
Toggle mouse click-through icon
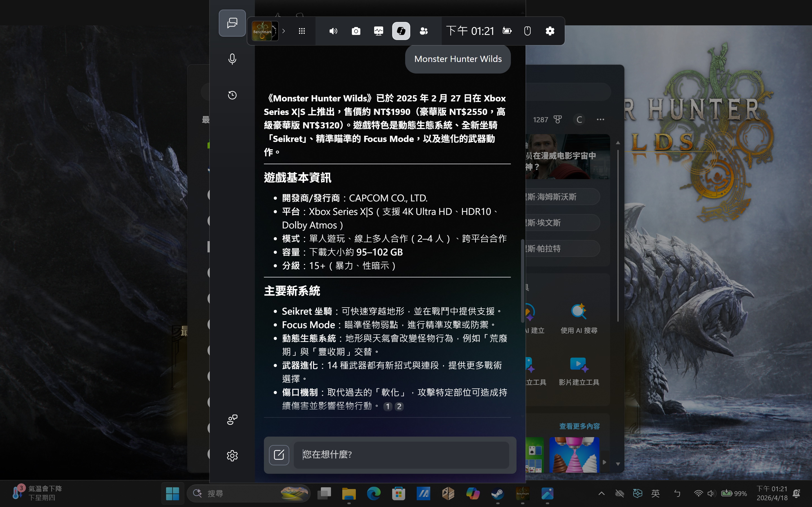(527, 31)
